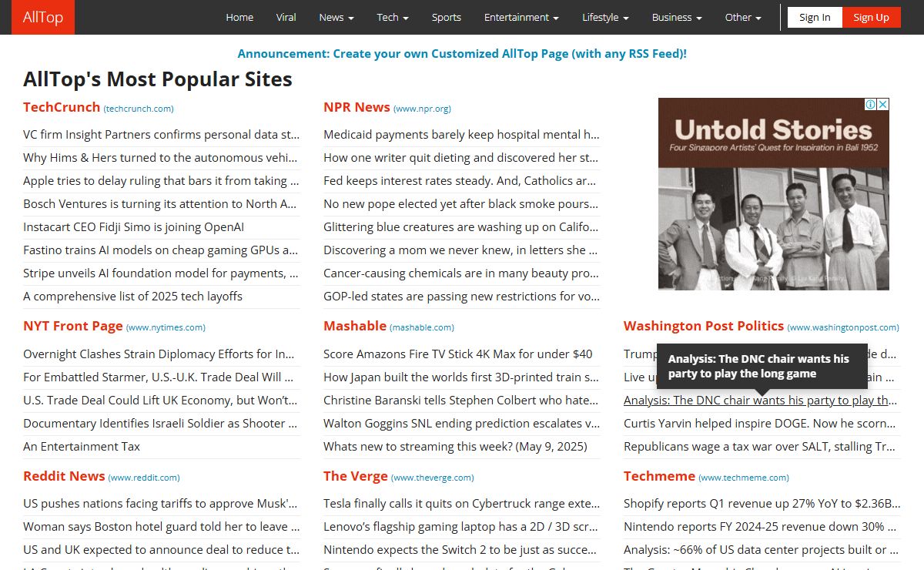Open the Mashable section heading
This screenshot has height=570, width=924.
355,326
